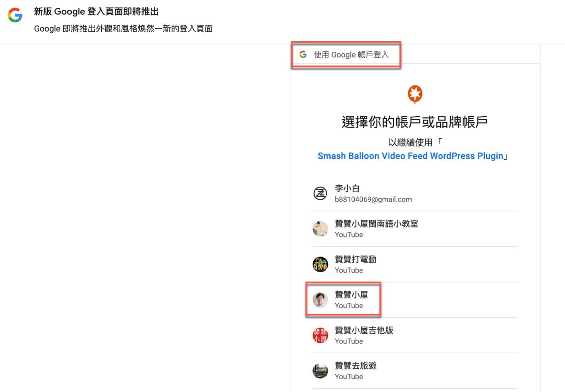Click the Google logo beside the new sign-in notice
The width and height of the screenshot is (565, 392).
pyautogui.click(x=15, y=15)
